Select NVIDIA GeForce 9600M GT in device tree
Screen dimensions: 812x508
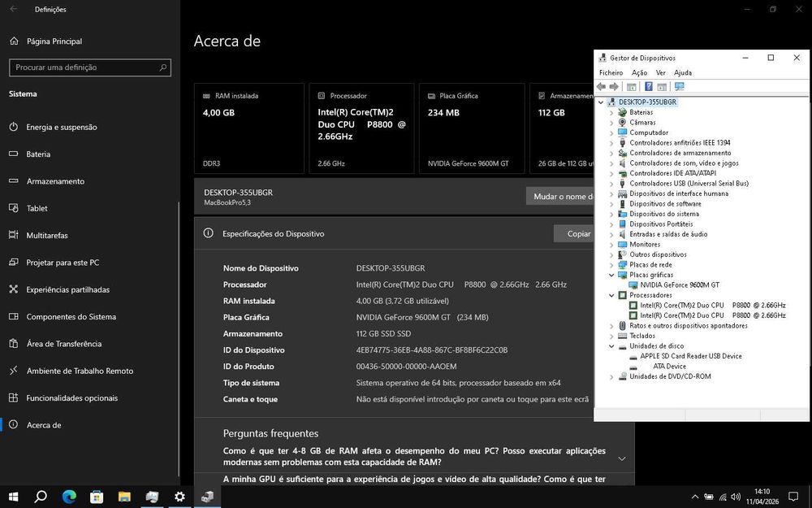[679, 285]
